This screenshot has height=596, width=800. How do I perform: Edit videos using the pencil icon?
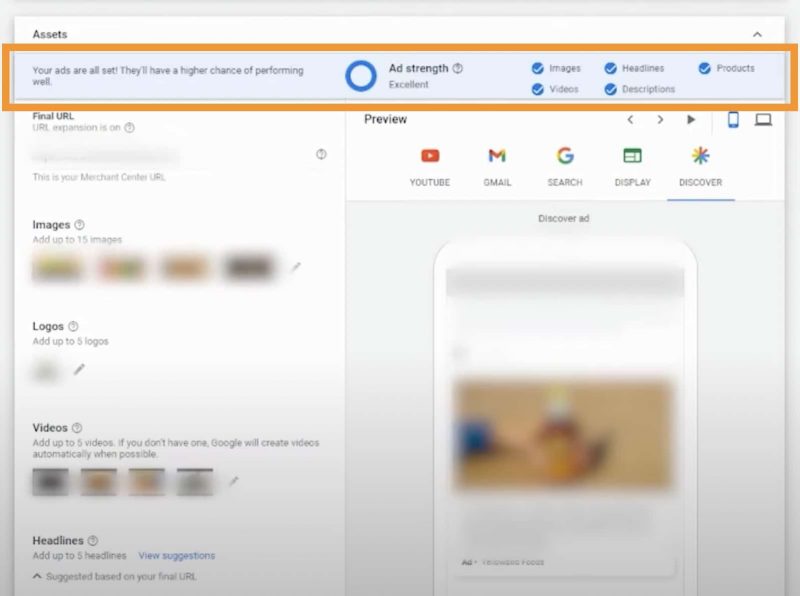coord(234,482)
